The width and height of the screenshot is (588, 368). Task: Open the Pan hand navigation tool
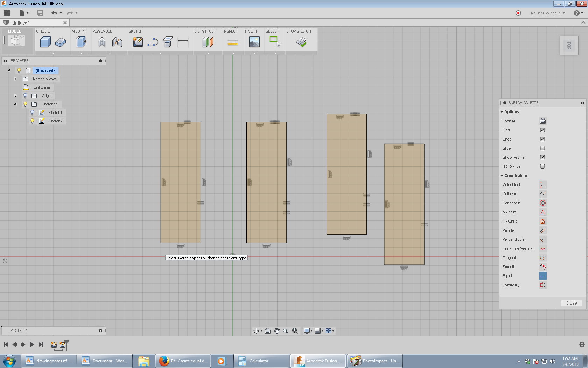[277, 331]
